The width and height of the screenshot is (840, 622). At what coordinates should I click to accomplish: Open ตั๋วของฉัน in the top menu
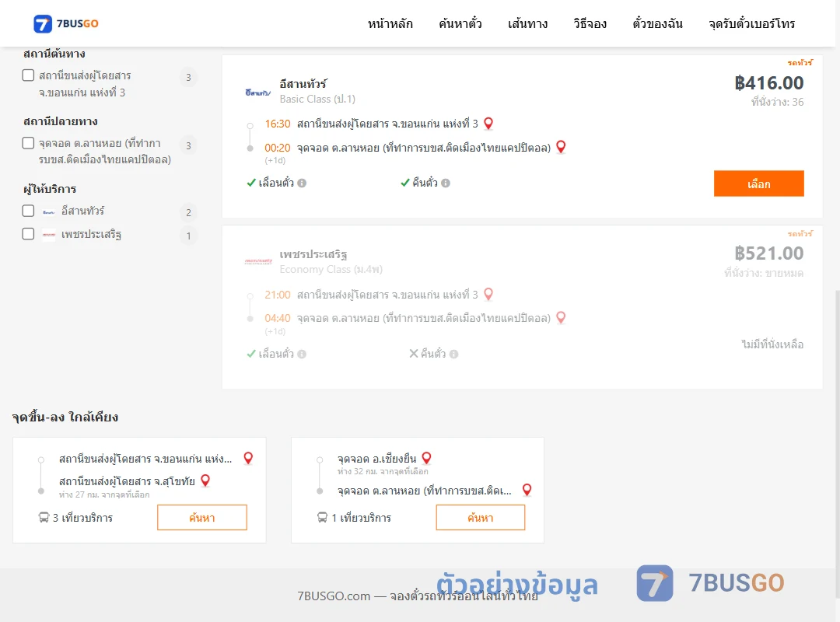(657, 23)
